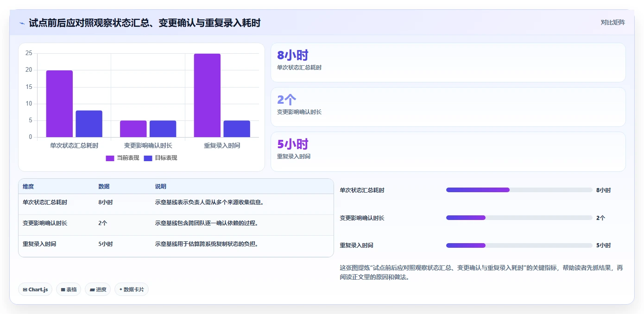
Task: Click the 单次状态汇总耗时 label under 8小时 card
Action: 299,68
